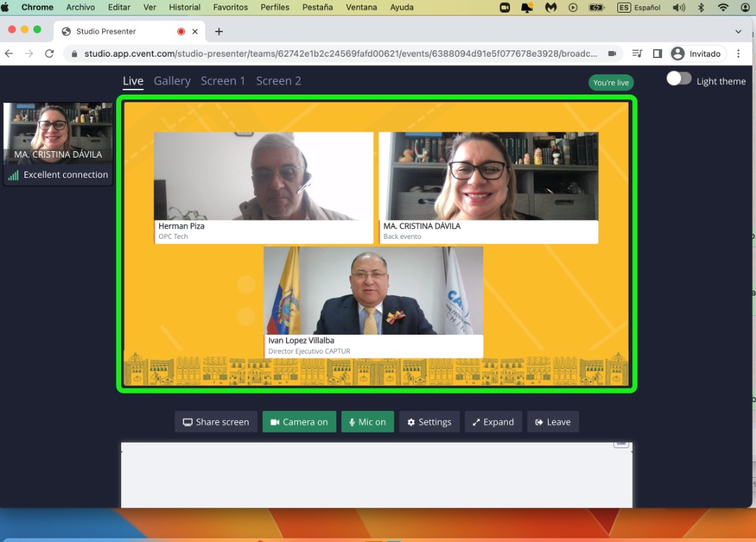Click the screen recording menu bar icon

[x=504, y=7]
